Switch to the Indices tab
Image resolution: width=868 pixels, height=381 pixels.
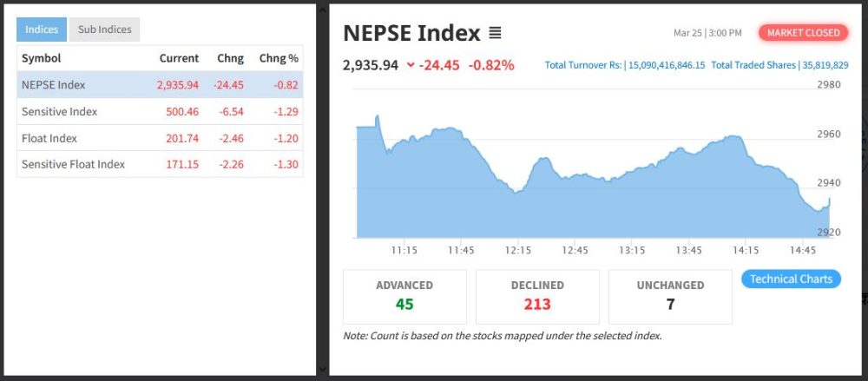click(x=42, y=30)
